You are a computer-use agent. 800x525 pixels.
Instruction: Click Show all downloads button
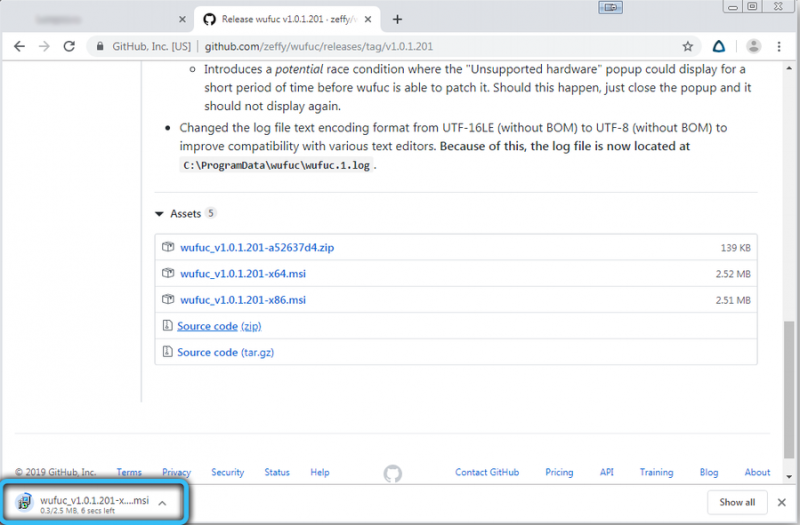tap(737, 503)
